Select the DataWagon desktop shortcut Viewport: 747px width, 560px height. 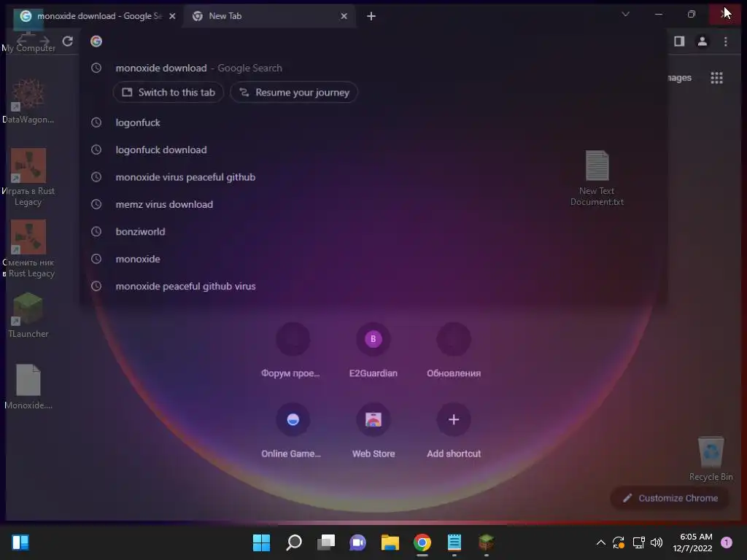pyautogui.click(x=28, y=101)
